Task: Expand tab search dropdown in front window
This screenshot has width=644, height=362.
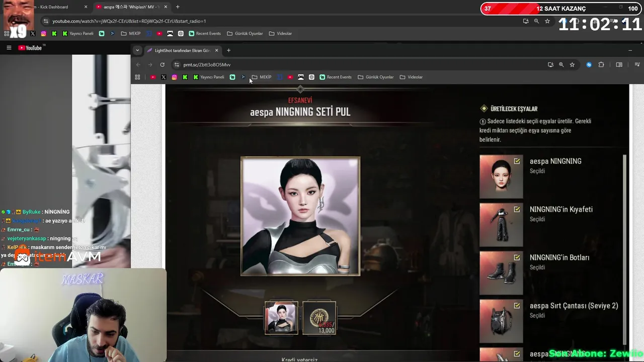Action: 137,50
